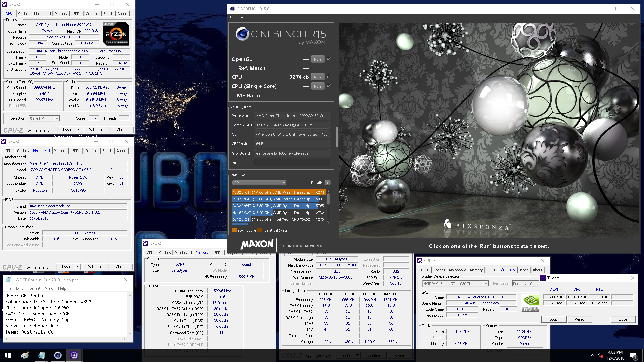Click CPU-Z title icon of Memory window
Viewport: 644px width, 362px height.
coord(145,243)
